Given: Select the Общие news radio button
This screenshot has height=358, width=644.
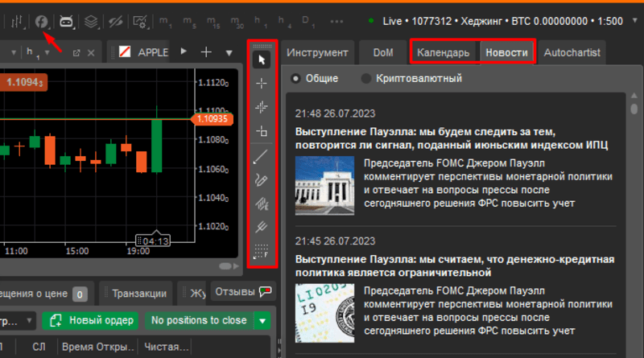Looking at the screenshot, I should [x=295, y=78].
